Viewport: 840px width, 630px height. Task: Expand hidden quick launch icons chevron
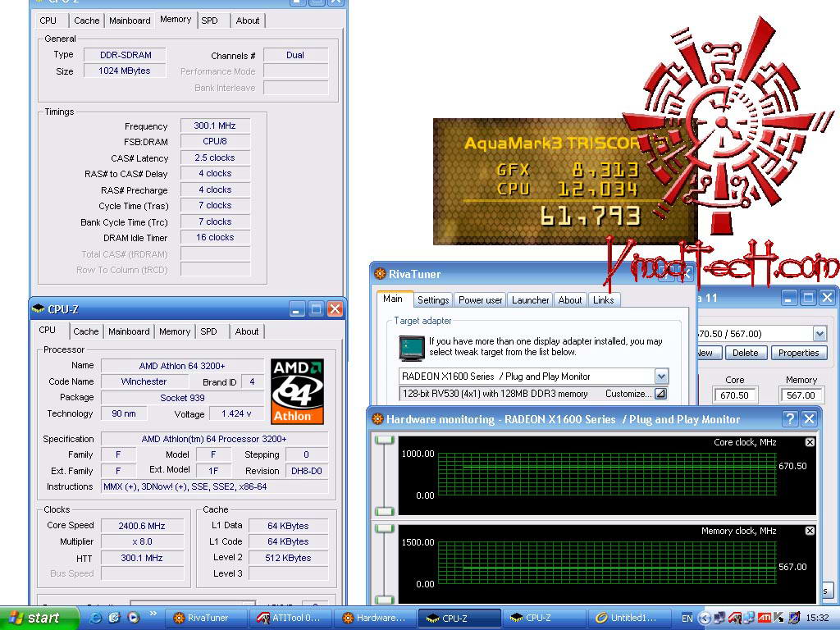point(153,614)
